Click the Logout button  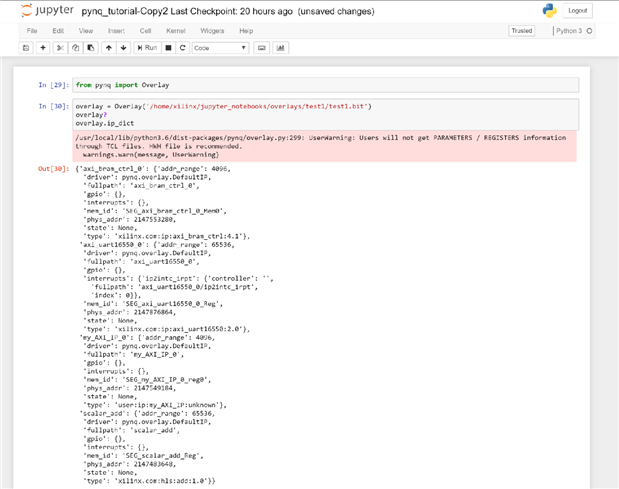pos(578,11)
